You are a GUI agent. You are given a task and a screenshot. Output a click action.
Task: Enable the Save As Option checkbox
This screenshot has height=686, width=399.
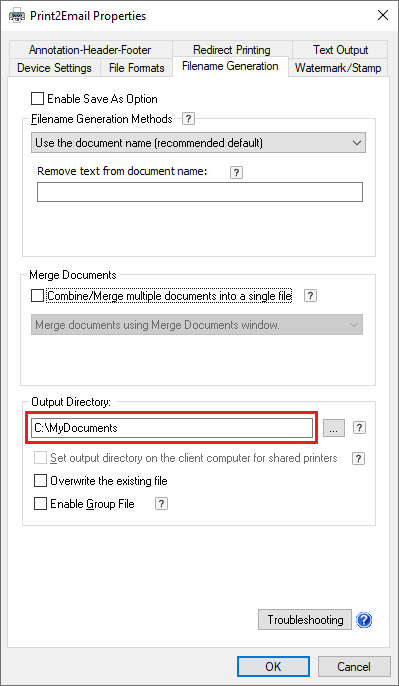(x=38, y=99)
